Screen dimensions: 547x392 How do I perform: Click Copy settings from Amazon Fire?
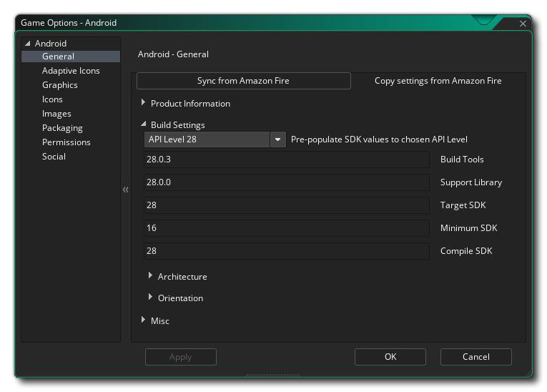438,81
